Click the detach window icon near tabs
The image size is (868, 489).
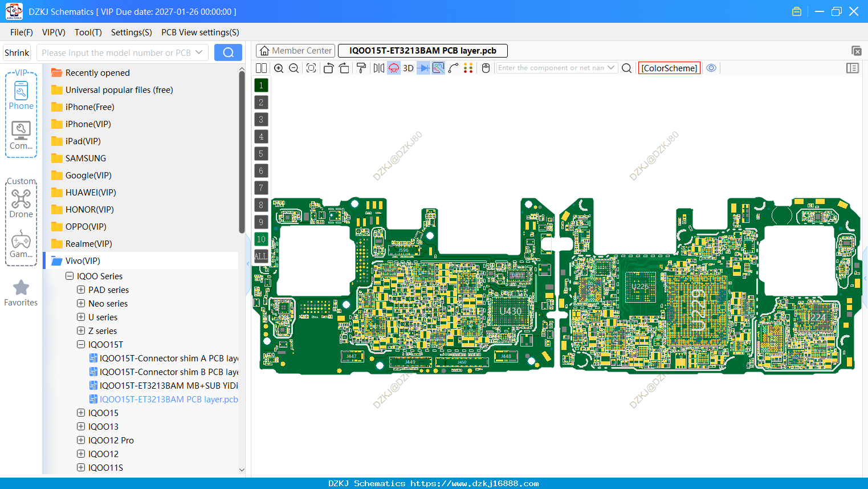[x=856, y=51]
